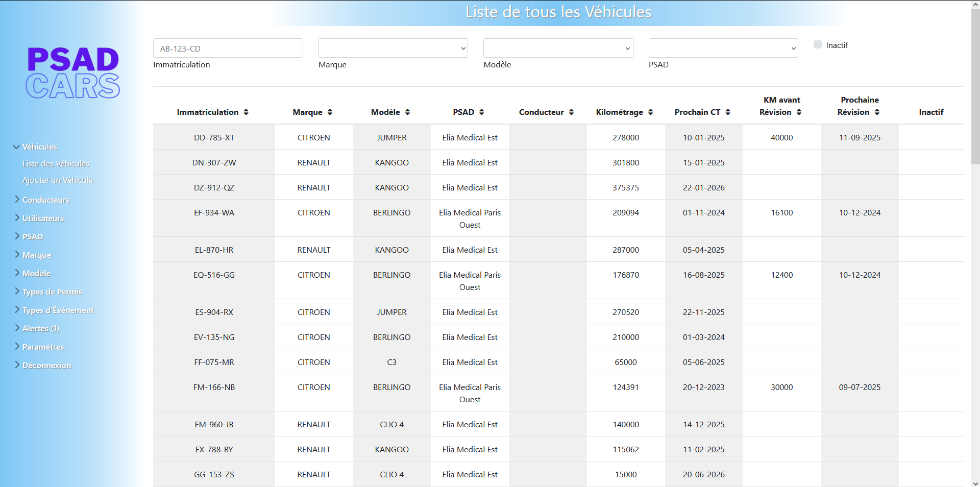Click Déconnexion to log out
This screenshot has width=980, height=487.
click(x=46, y=365)
